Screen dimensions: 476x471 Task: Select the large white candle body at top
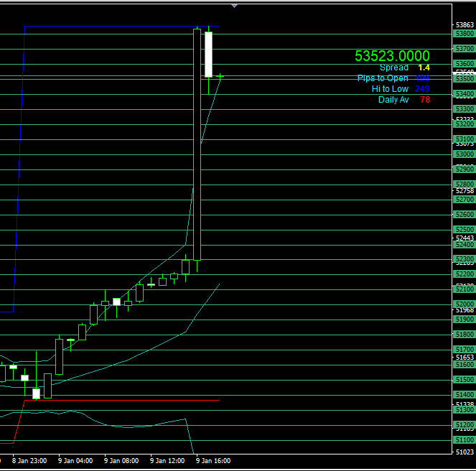(208, 54)
